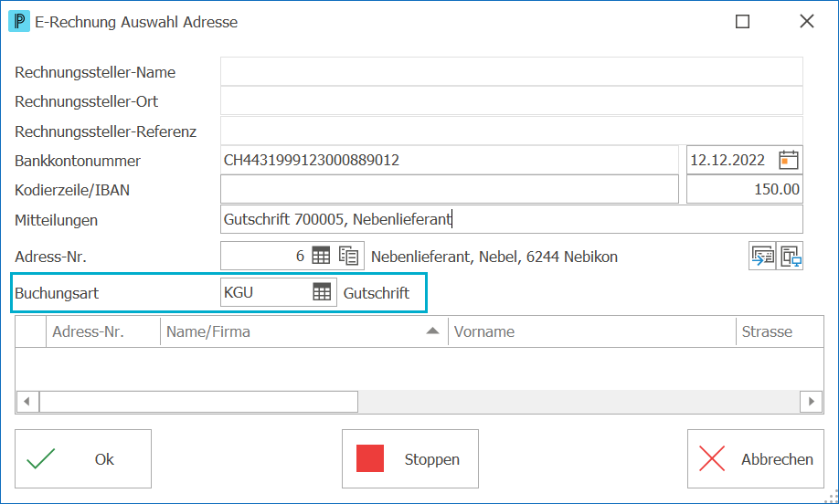839x504 pixels.
Task: Cancel with the Abbrechen button
Action: click(x=756, y=458)
